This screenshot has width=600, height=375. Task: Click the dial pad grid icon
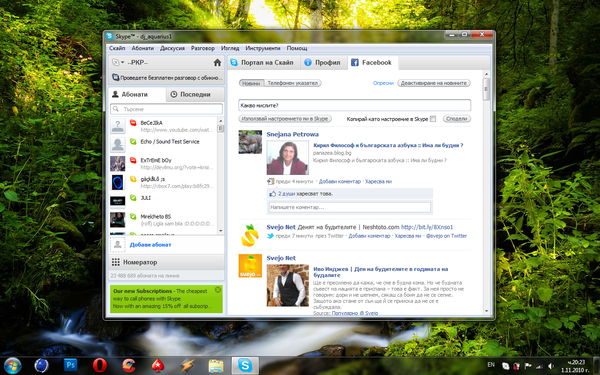[x=116, y=262]
